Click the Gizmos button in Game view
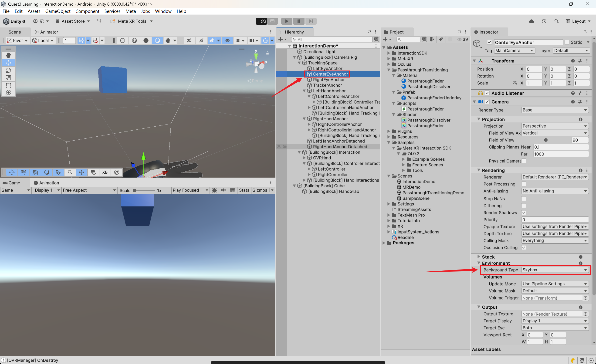This screenshot has width=596, height=364. pyautogui.click(x=260, y=190)
